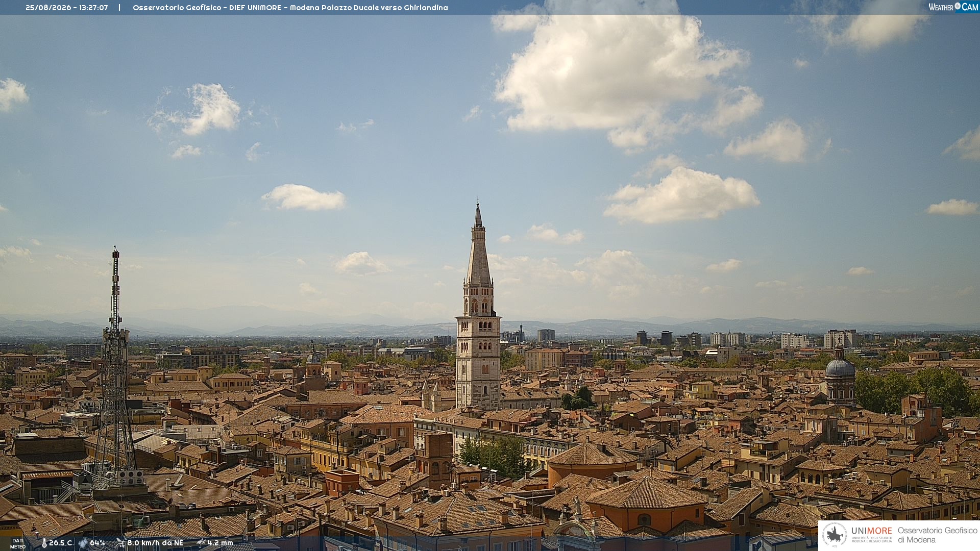Click the DATI METEO label

pos(18,543)
